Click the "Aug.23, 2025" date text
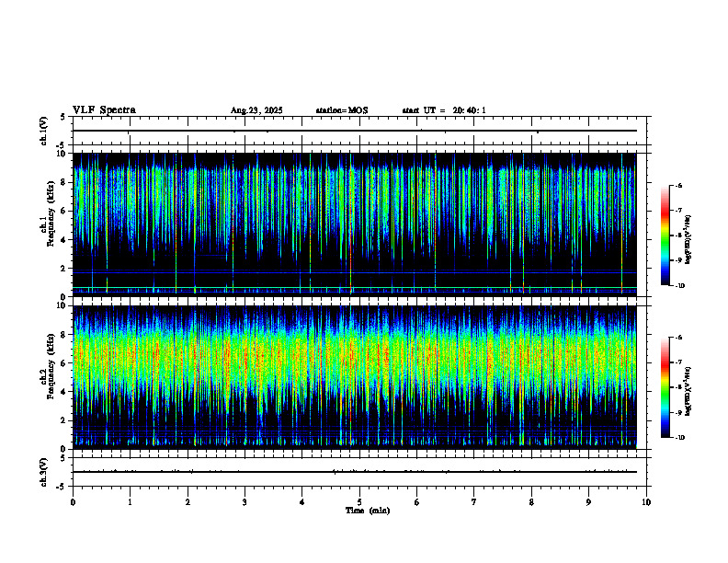 256,110
